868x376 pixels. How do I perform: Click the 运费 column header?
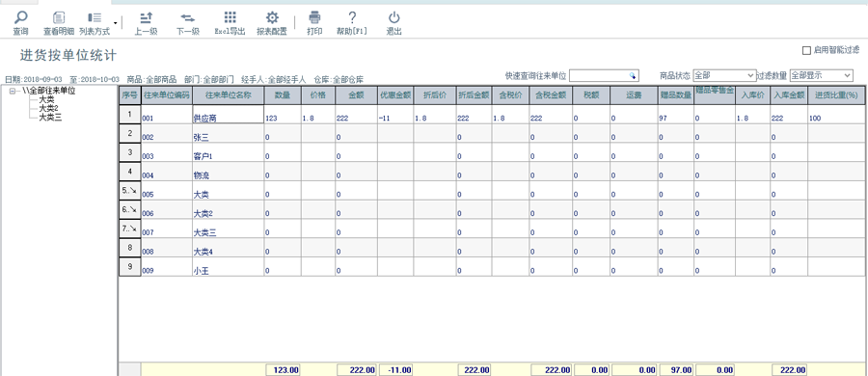pyautogui.click(x=634, y=94)
